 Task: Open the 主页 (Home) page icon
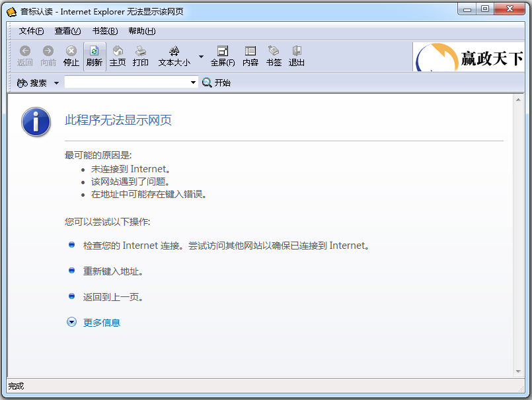118,55
